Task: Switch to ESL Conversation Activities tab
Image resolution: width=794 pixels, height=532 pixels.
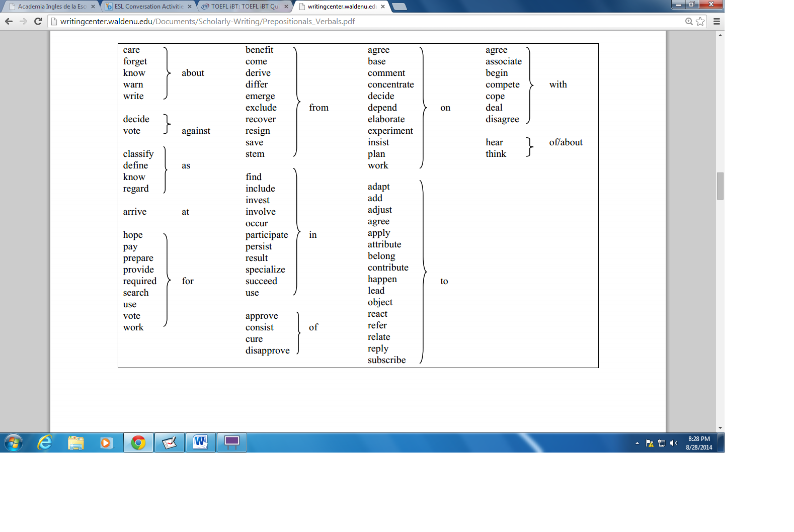Action: tap(148, 7)
